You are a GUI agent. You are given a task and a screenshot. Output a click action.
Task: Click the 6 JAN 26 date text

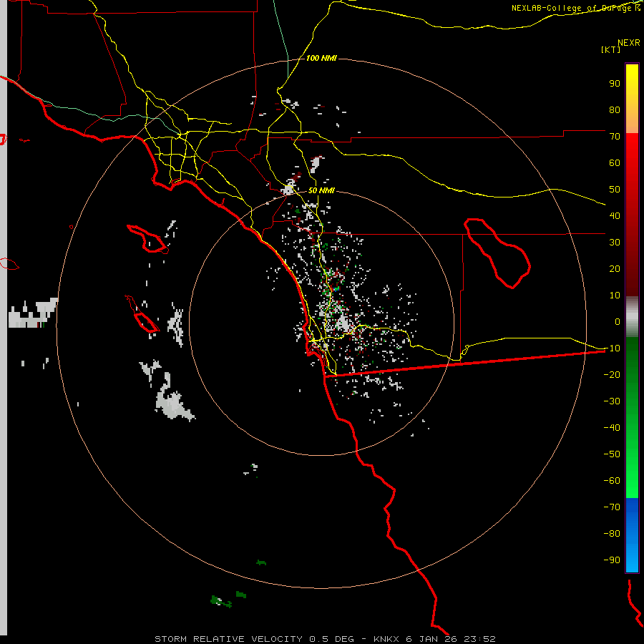431,639
